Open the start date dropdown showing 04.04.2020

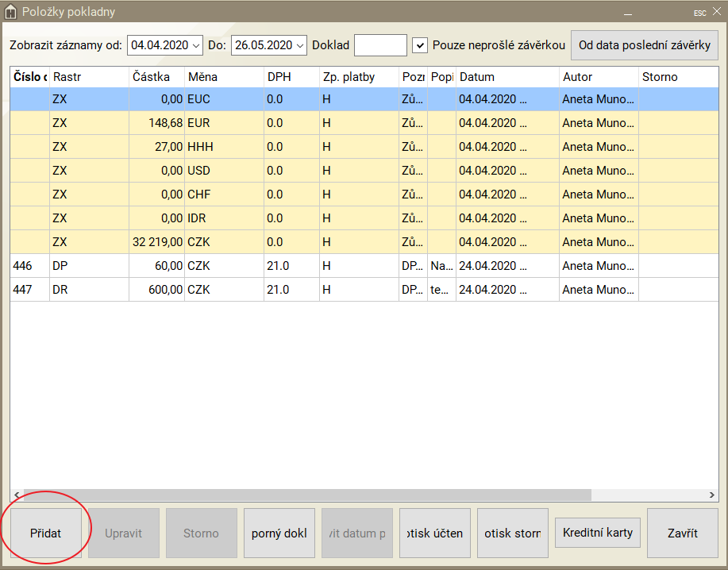coord(196,45)
